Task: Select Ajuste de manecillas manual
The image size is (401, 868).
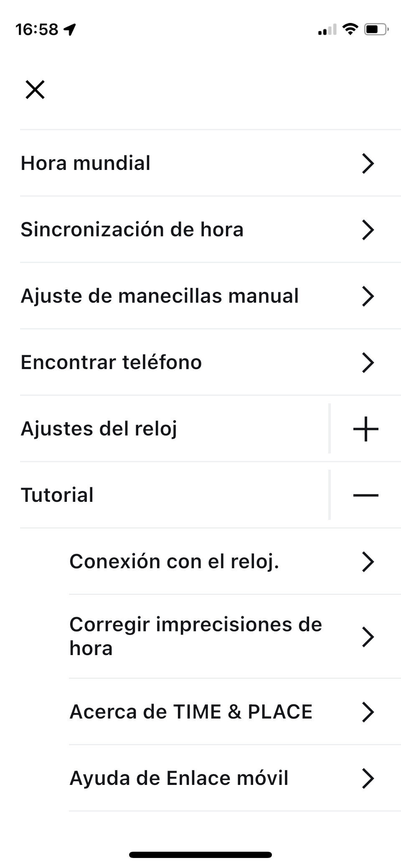Action: (160, 296)
